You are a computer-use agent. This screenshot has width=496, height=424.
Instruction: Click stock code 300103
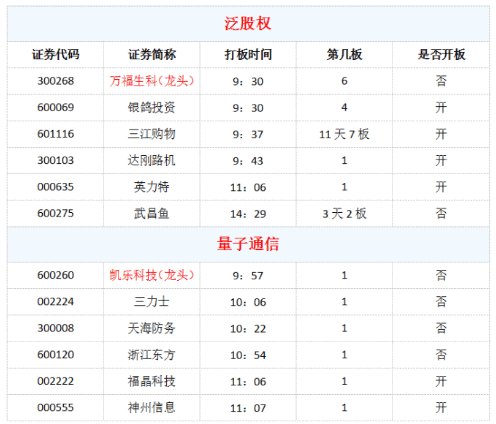(56, 160)
